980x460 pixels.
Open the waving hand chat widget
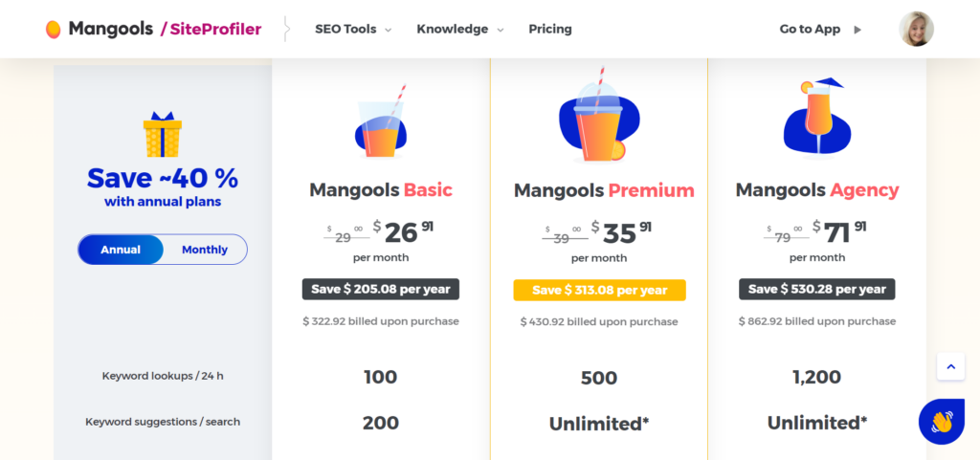click(942, 422)
